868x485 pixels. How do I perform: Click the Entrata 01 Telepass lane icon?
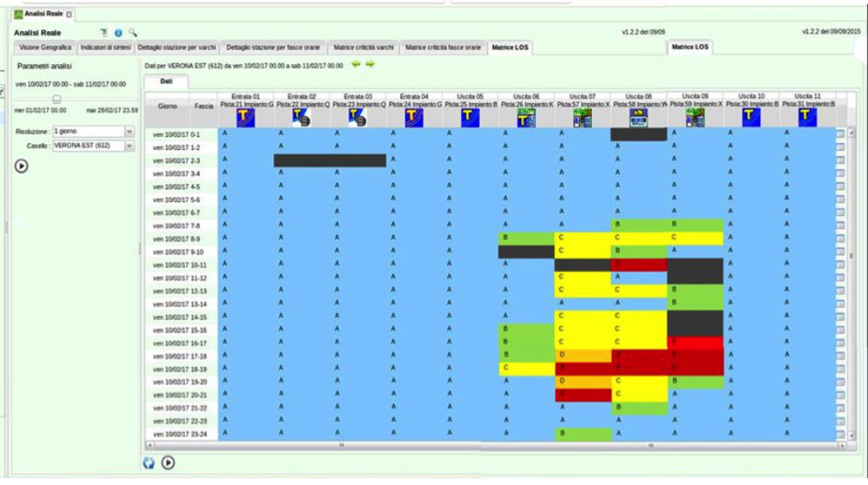247,117
